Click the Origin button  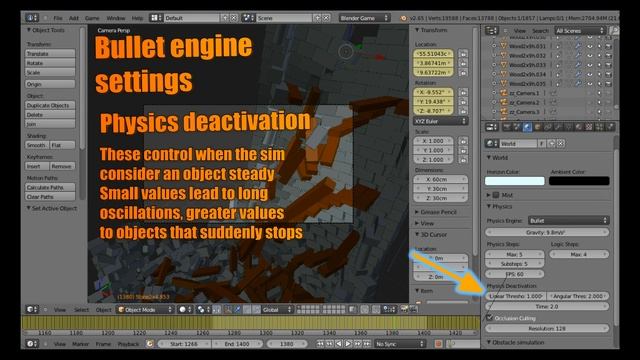click(x=50, y=84)
